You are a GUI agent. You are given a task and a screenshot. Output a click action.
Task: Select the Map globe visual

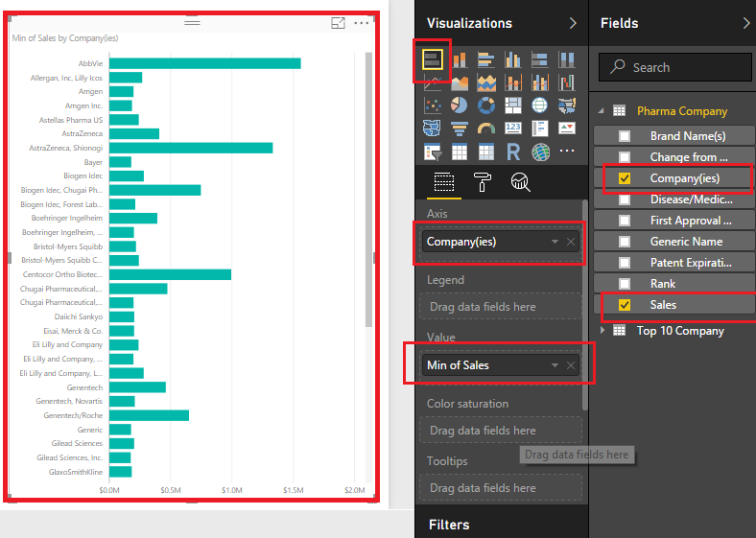click(x=539, y=105)
